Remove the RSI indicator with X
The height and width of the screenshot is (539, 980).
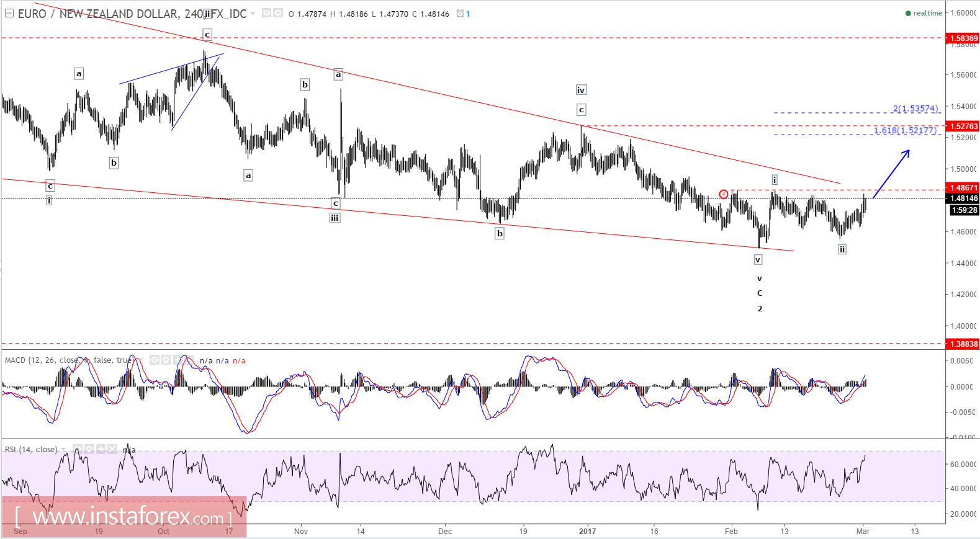point(112,449)
